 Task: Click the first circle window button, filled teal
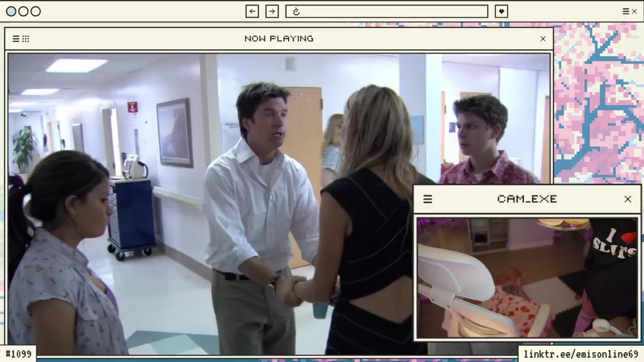pos(11,11)
